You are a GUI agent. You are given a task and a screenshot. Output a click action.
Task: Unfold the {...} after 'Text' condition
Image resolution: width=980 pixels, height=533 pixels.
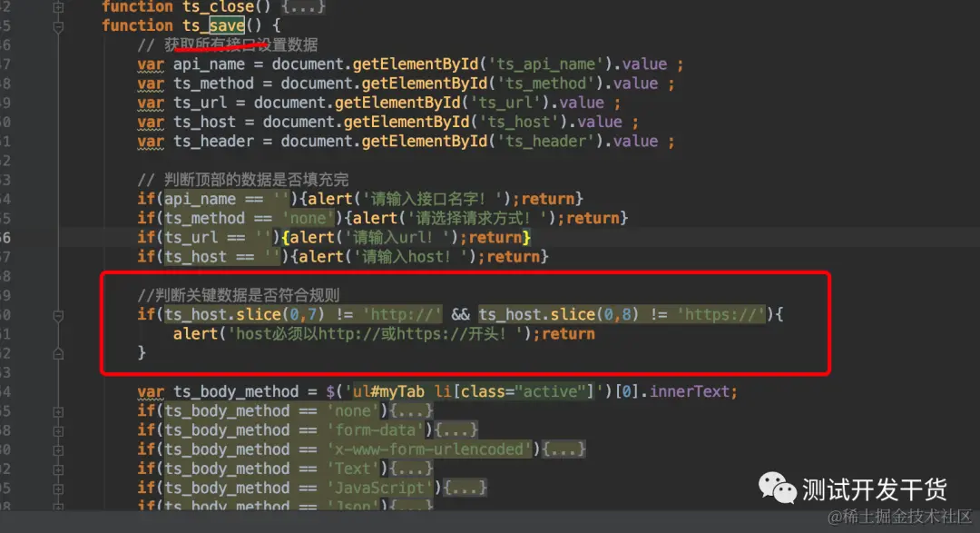pos(411,469)
